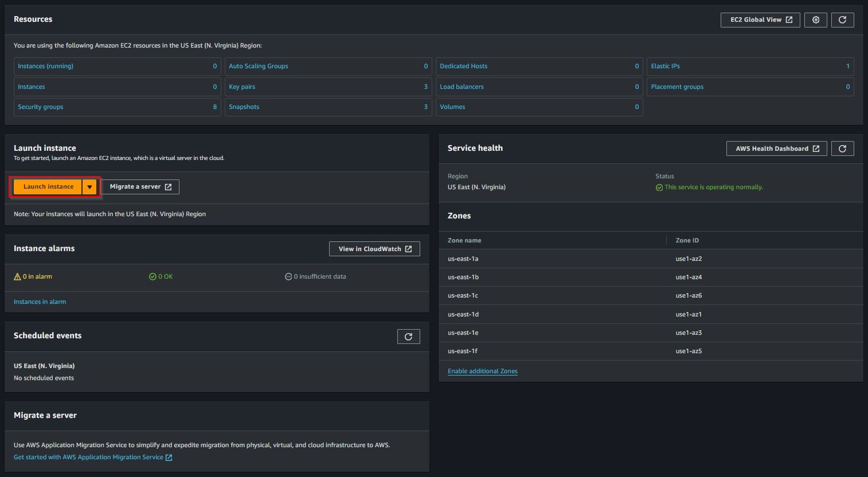Image resolution: width=868 pixels, height=477 pixels.
Task: Click the Instances in alarm link
Action: coord(40,302)
